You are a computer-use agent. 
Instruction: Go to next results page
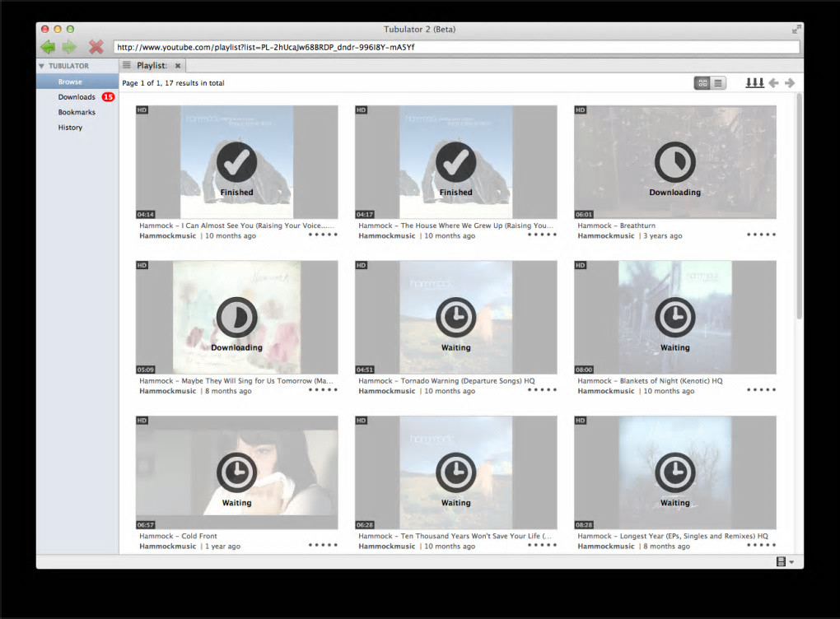790,83
